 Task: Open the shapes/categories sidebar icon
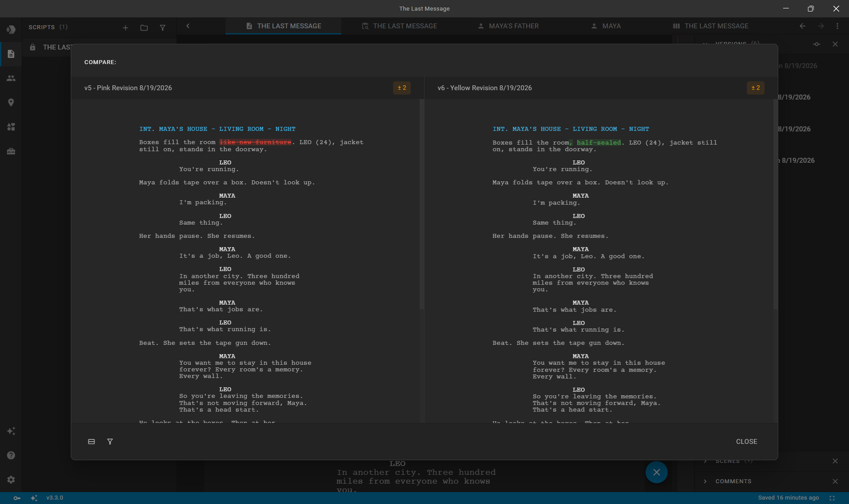click(x=11, y=127)
